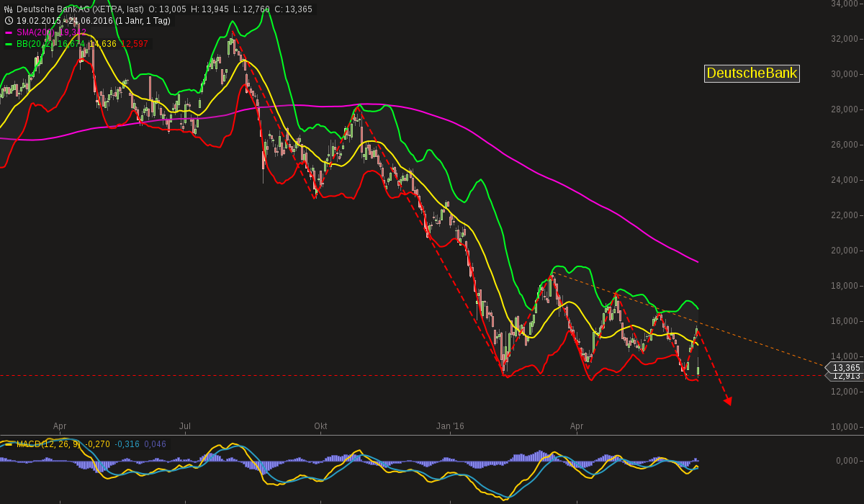The height and width of the screenshot is (504, 864).
Task: Click the 'Apr' label right of "Jan '16"
Action: click(577, 426)
